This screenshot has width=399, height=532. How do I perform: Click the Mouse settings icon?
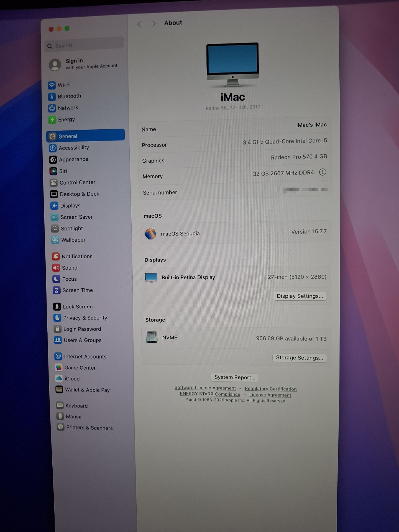click(x=60, y=416)
